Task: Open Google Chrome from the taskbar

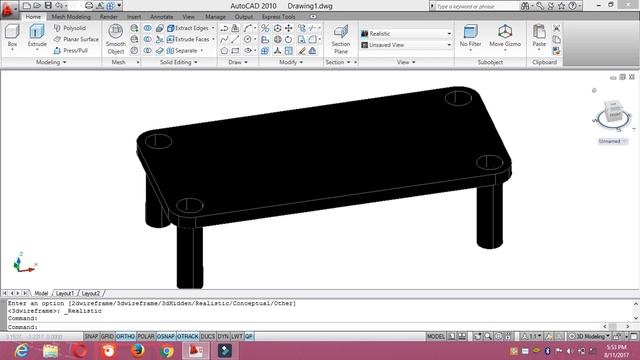Action: (x=167, y=351)
